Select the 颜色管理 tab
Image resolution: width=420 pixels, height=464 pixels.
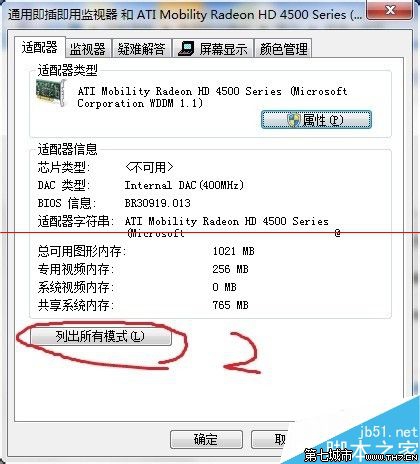[x=283, y=49]
